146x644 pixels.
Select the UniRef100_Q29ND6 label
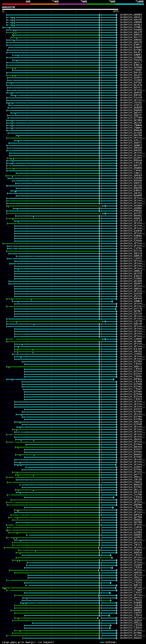point(131,58)
